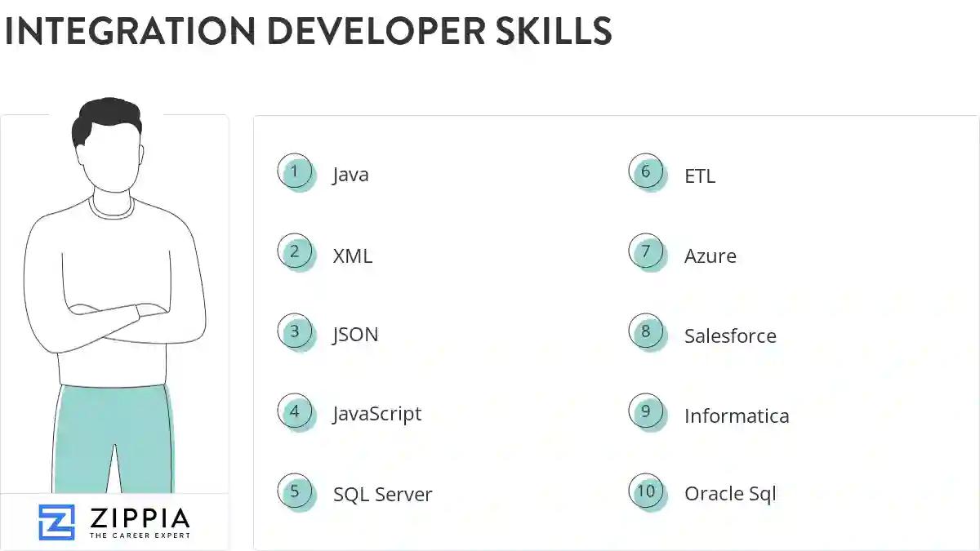Select the Salesforce skill label
This screenshot has height=551, width=980.
(x=730, y=335)
